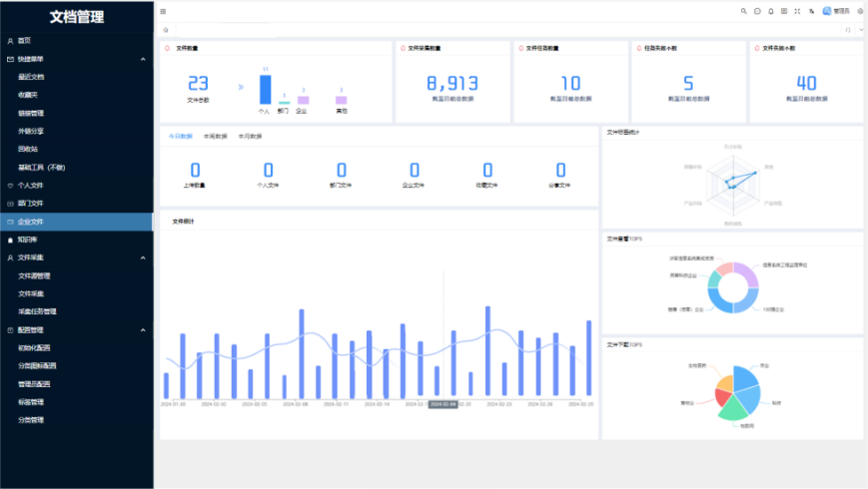Screen dimensions: 868x489
Task: Open settings gear icon at top right
Action: point(860,11)
